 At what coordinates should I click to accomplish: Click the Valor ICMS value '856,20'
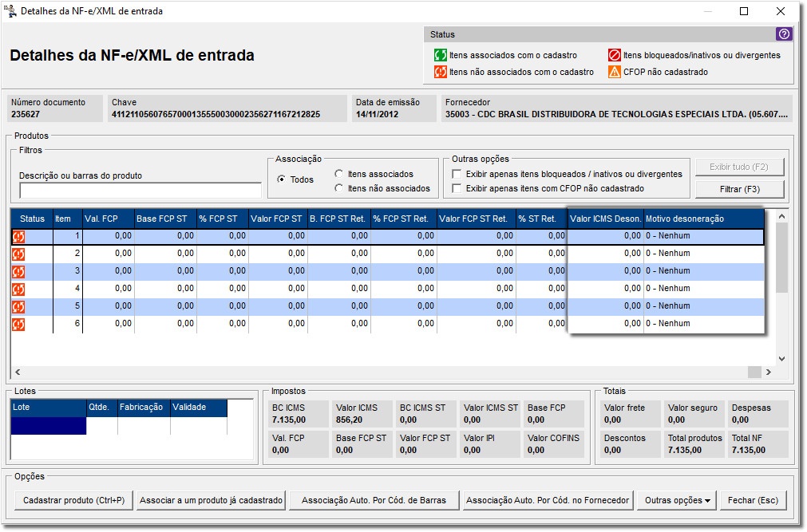(349, 420)
